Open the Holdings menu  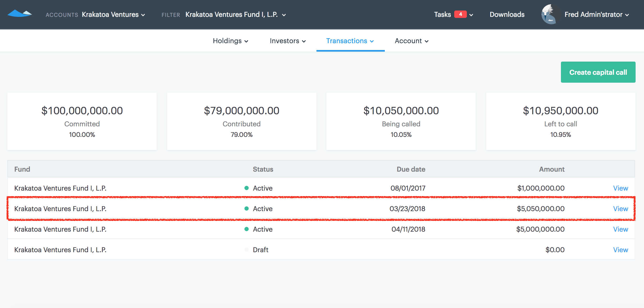pyautogui.click(x=230, y=41)
